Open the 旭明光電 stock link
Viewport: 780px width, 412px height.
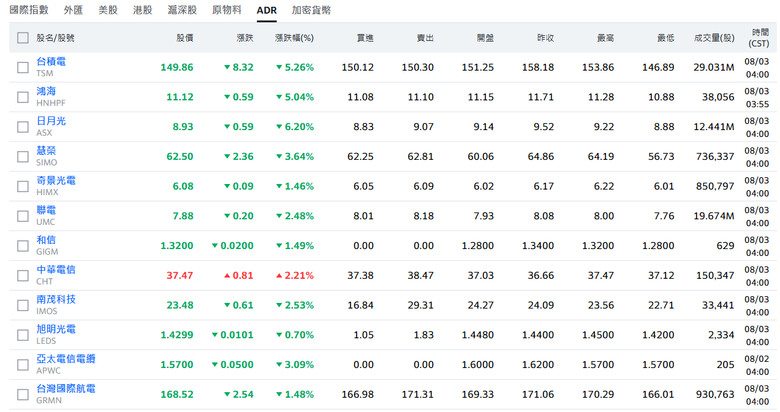coord(56,329)
